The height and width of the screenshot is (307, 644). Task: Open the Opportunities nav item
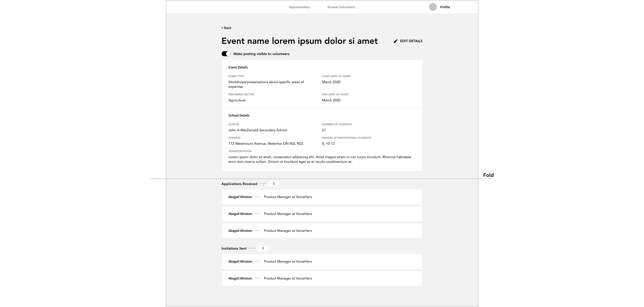coord(299,7)
